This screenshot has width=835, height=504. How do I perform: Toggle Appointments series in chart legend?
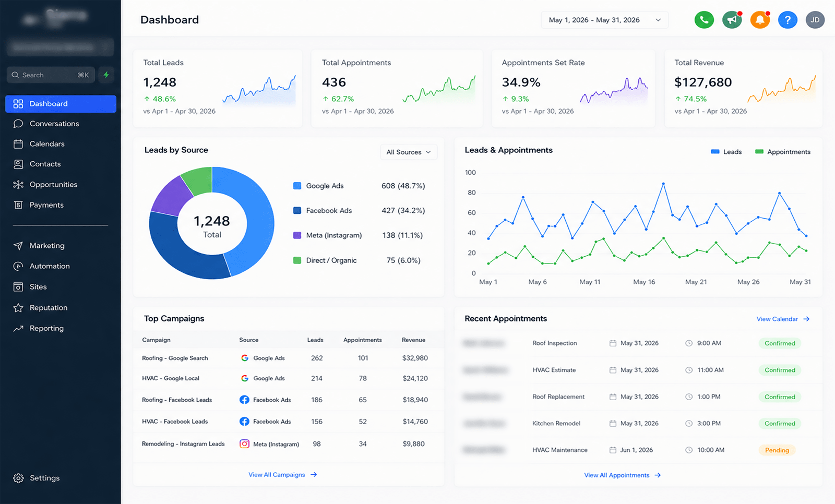click(x=783, y=152)
